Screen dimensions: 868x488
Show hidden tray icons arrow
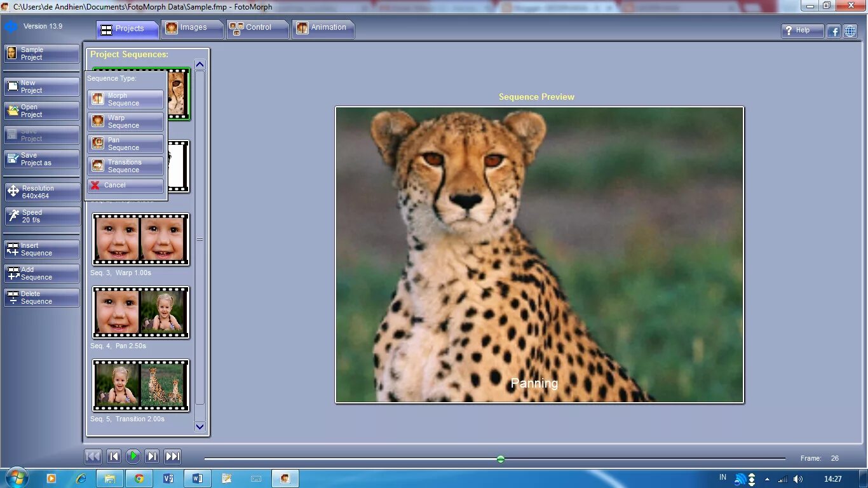point(767,479)
